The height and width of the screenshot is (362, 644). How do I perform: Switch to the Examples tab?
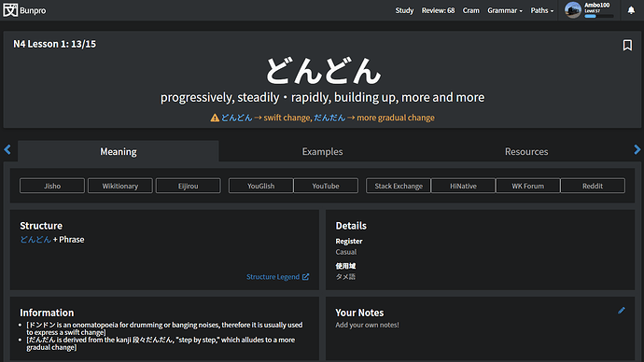click(322, 151)
